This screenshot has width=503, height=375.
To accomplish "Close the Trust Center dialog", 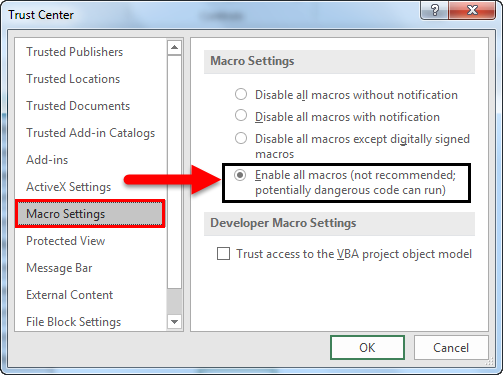I will [472, 10].
